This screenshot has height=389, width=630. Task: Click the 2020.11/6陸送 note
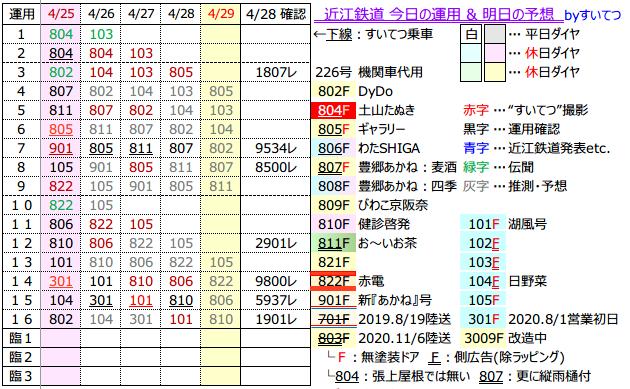405,338
